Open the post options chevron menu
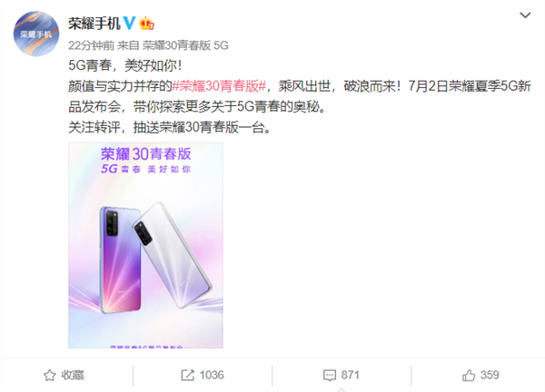Image resolution: width=545 pixels, height=392 pixels. [x=525, y=15]
